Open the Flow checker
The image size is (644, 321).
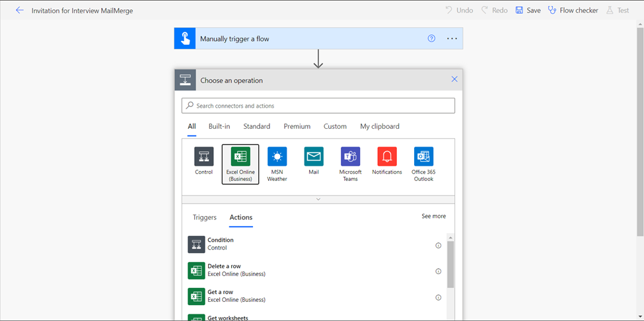click(573, 11)
